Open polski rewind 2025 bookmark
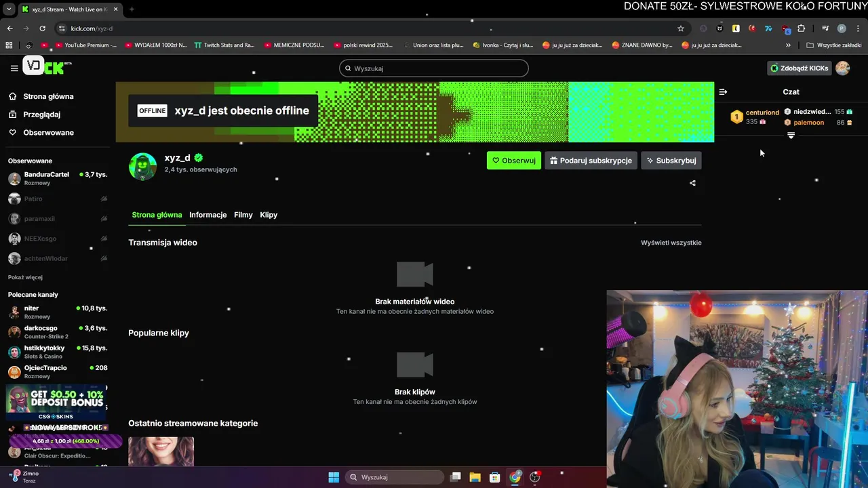Image resolution: width=868 pixels, height=488 pixels. [363, 45]
